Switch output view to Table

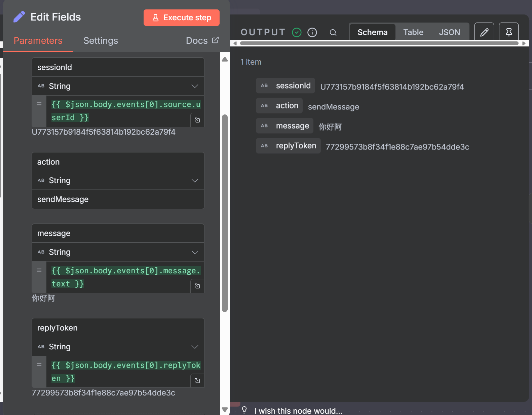[x=413, y=32]
